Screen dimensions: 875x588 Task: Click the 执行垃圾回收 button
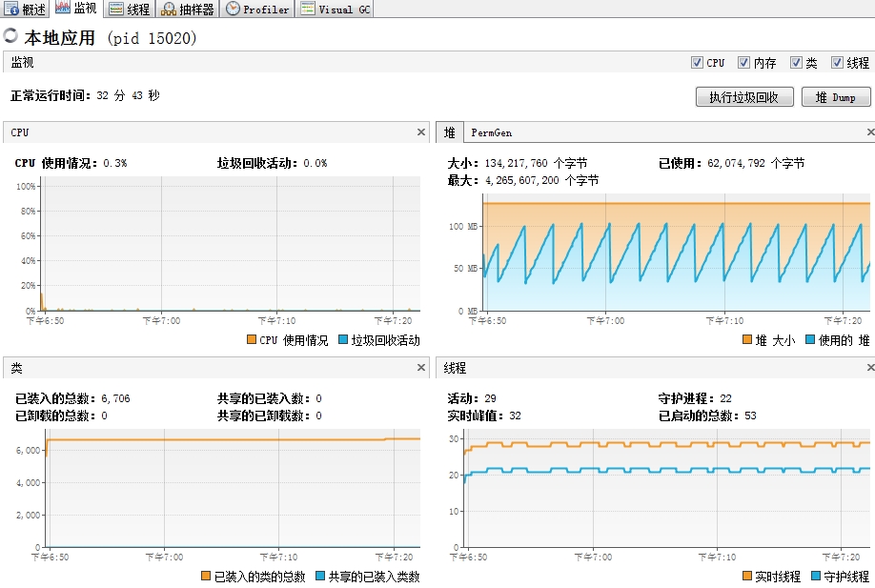[x=744, y=97]
